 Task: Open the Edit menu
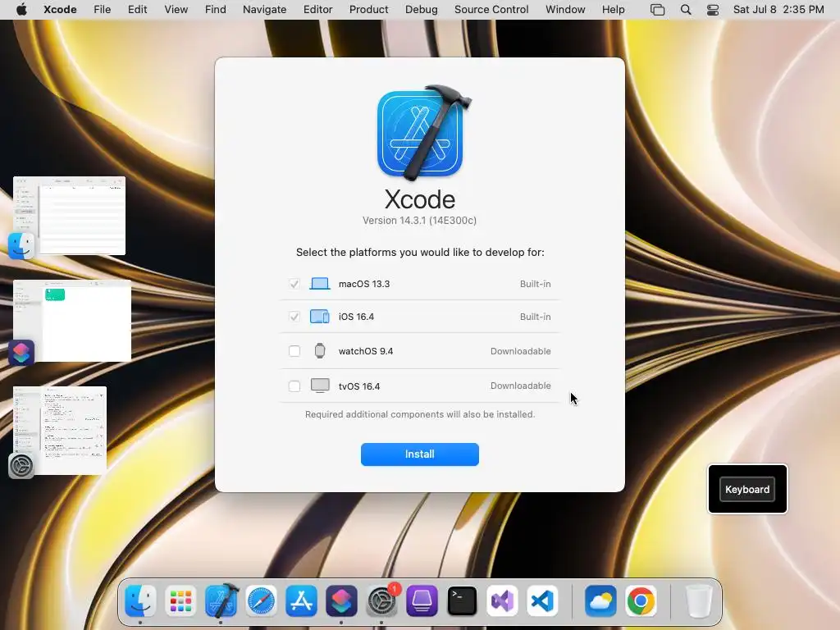click(137, 9)
